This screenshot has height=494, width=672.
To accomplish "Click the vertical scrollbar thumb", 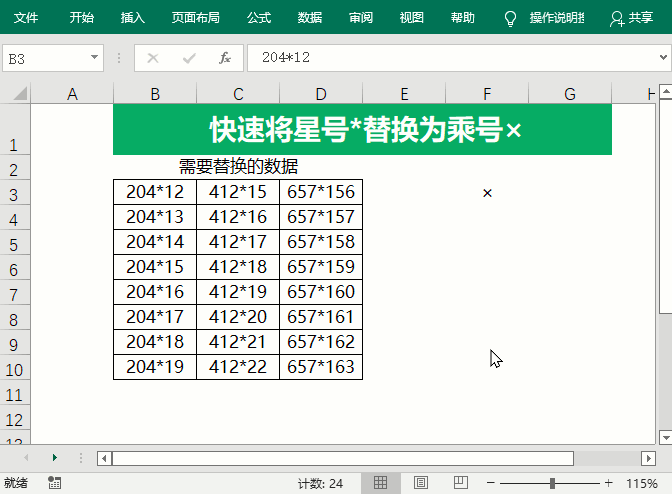I will point(666,207).
